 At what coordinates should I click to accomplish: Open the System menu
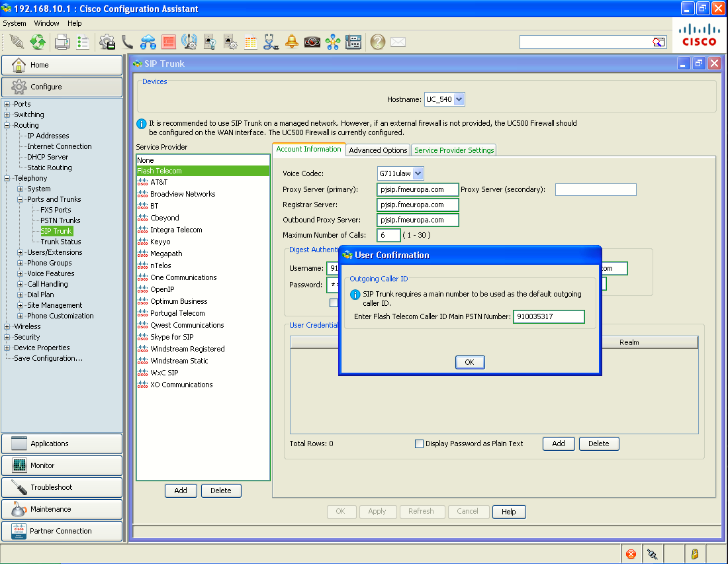15,23
